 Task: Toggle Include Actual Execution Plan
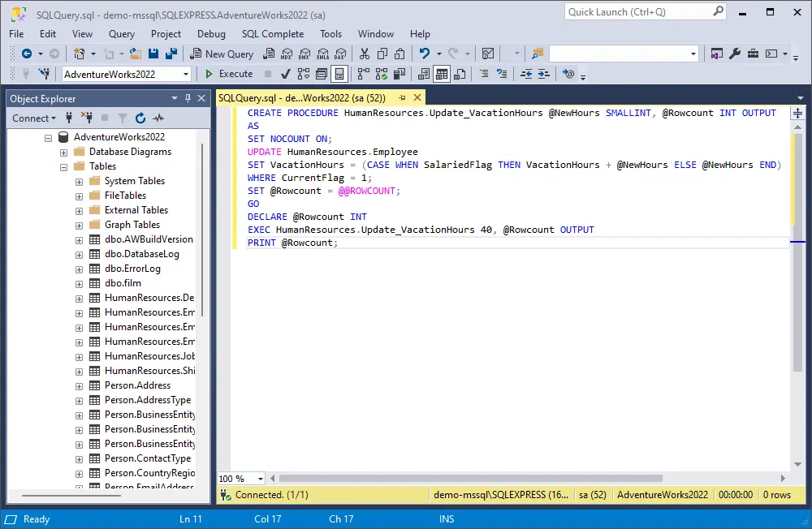click(362, 74)
